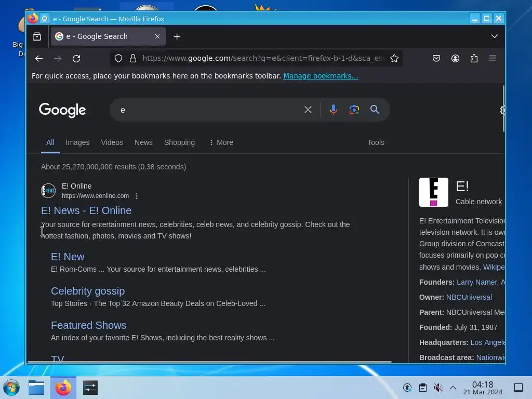Screen dimensions: 532x399
Task: Show desktop button at taskbar end
Action: click(518, 388)
